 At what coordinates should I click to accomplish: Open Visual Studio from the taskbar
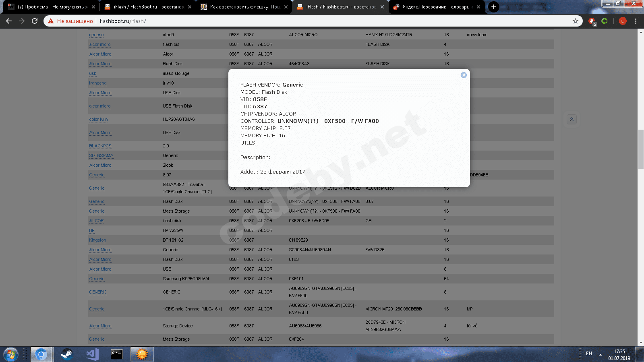click(x=92, y=354)
